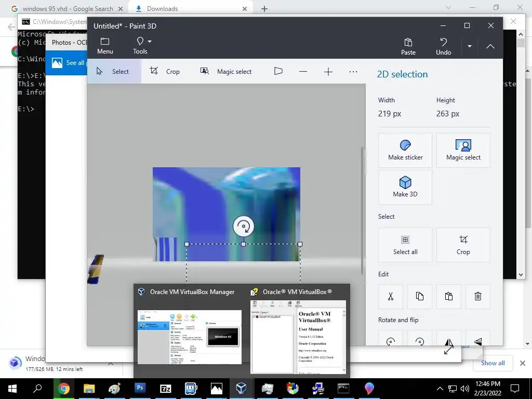
Task: Zoom out with the minus icon
Action: point(303,72)
